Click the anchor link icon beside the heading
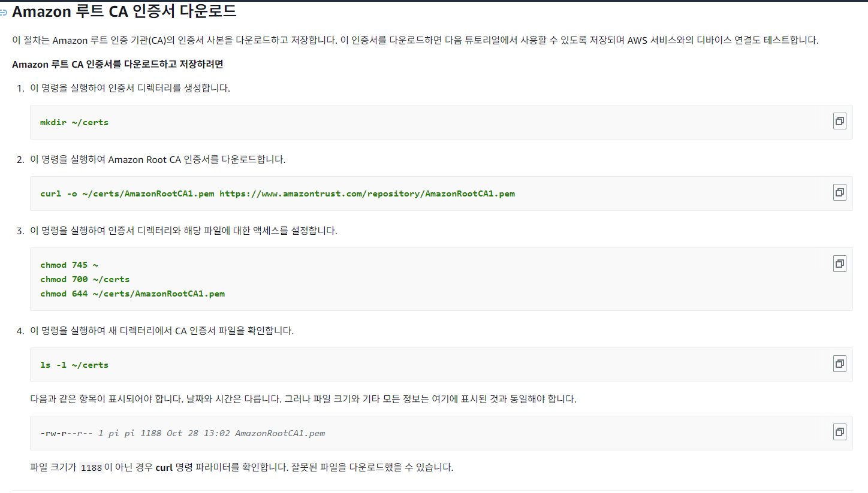 point(4,11)
